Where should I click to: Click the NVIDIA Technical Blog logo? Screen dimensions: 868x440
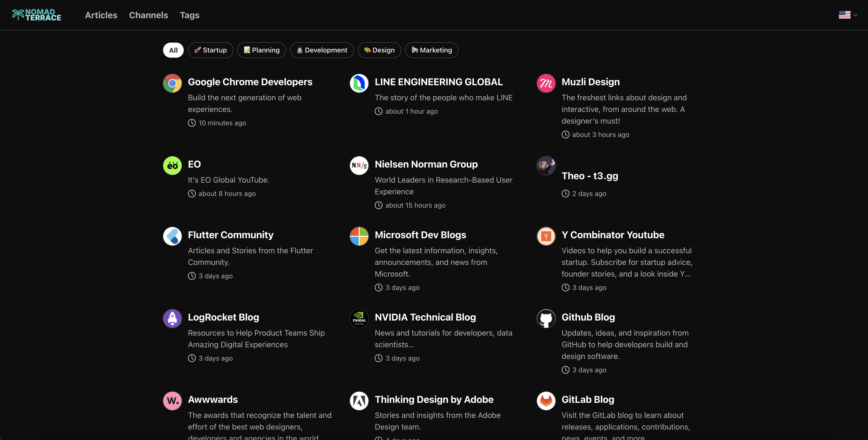(359, 318)
